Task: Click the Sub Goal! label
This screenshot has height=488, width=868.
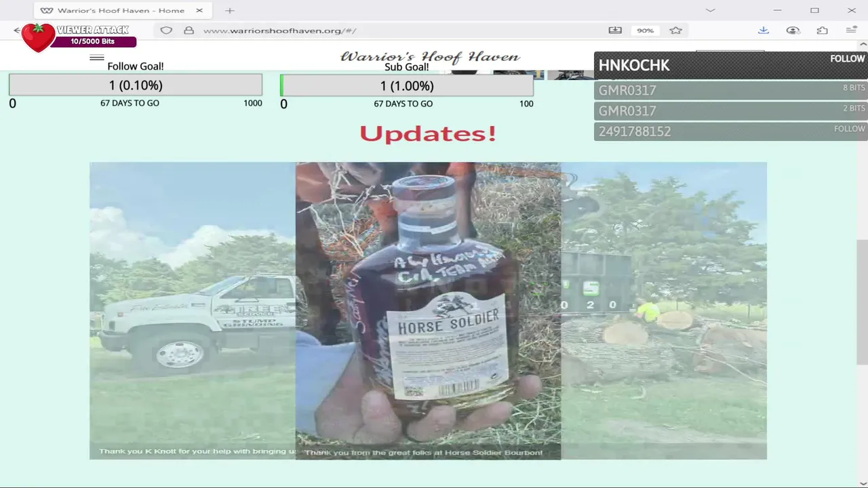Action: tap(407, 67)
